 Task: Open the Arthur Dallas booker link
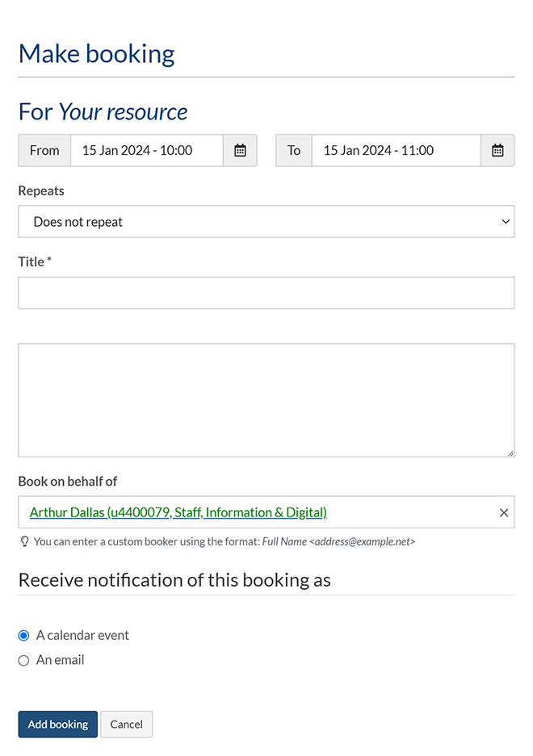click(x=178, y=512)
